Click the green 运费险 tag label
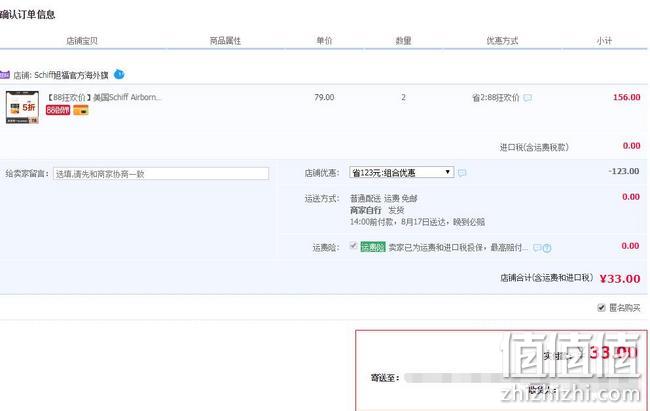Screen dimensions: 650x411 coord(373,247)
